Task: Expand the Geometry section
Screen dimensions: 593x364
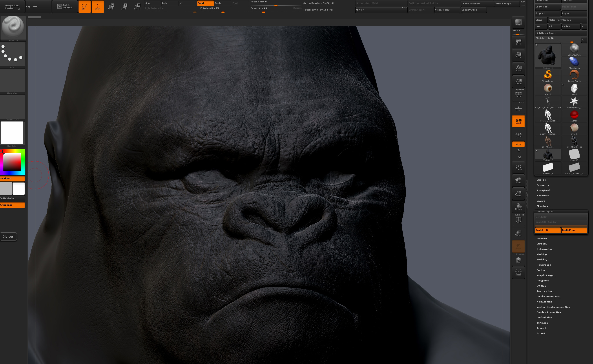Action: point(543,185)
